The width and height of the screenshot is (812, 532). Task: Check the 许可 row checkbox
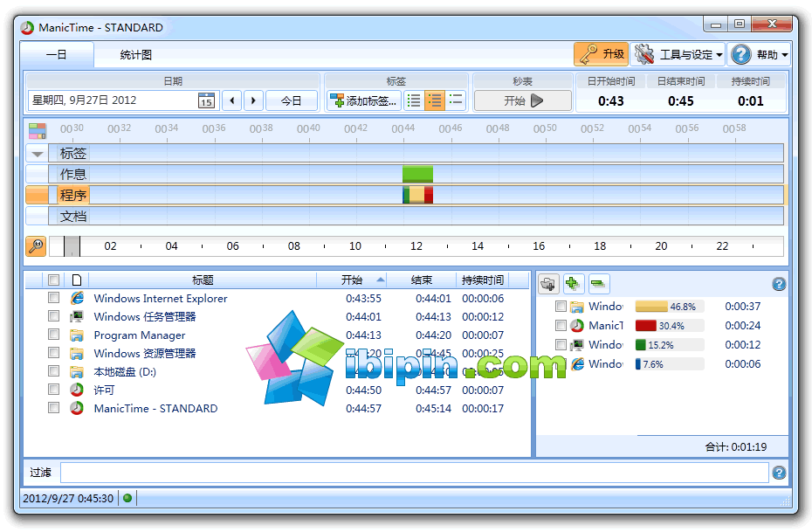point(53,389)
